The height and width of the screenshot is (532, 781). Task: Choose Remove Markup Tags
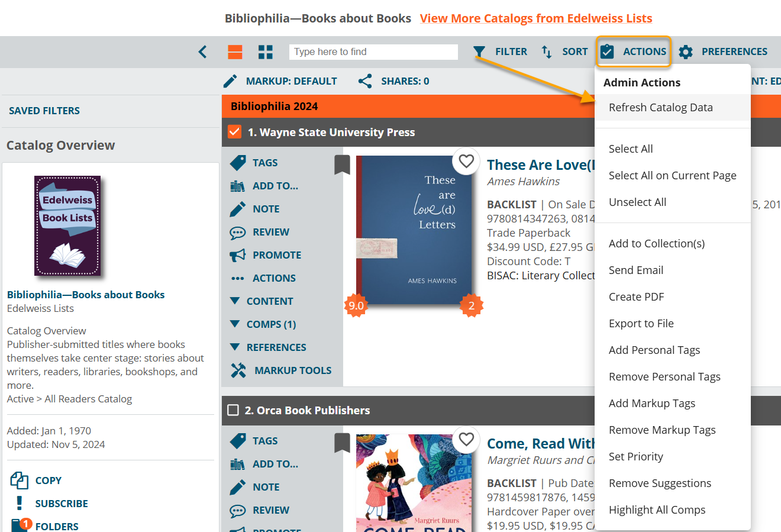pyautogui.click(x=673, y=430)
